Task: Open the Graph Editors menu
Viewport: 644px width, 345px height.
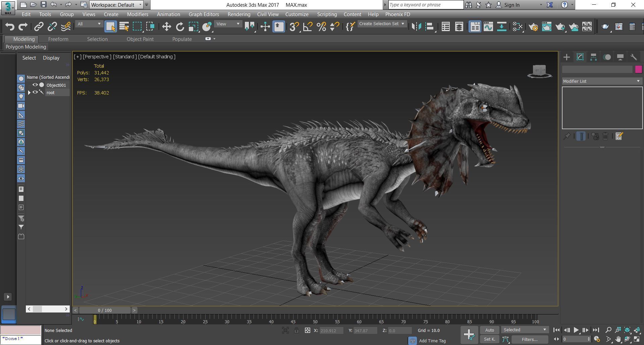Action: (x=204, y=14)
